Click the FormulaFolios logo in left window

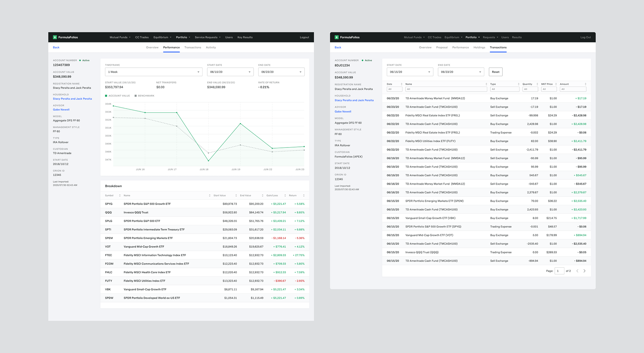pos(65,37)
